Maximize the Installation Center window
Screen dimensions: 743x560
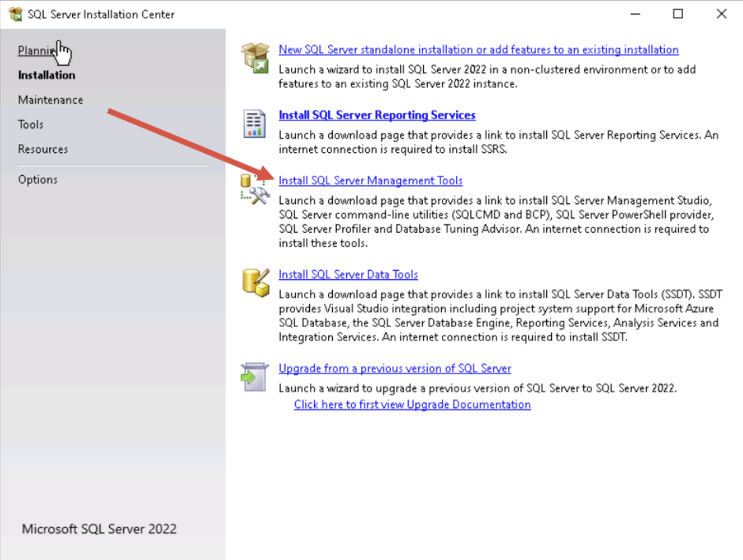(x=678, y=14)
